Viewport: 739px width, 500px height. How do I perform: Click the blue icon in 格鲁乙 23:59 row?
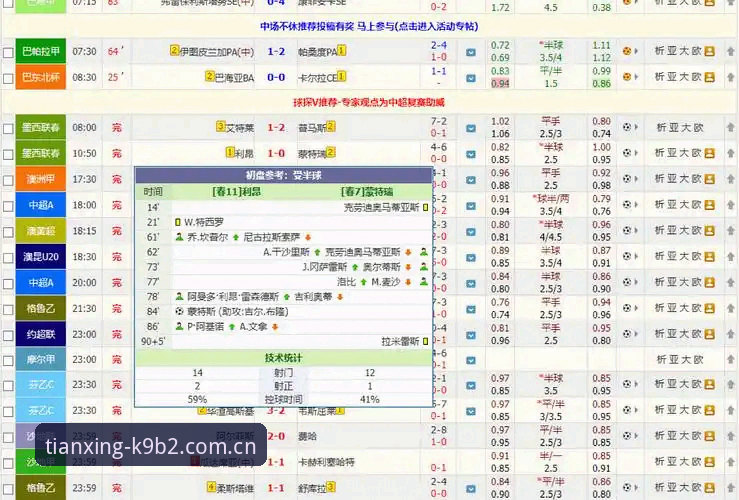pos(470,489)
